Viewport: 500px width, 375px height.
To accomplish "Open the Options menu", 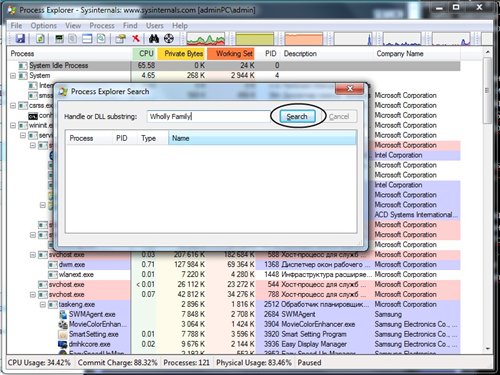I will pos(43,26).
